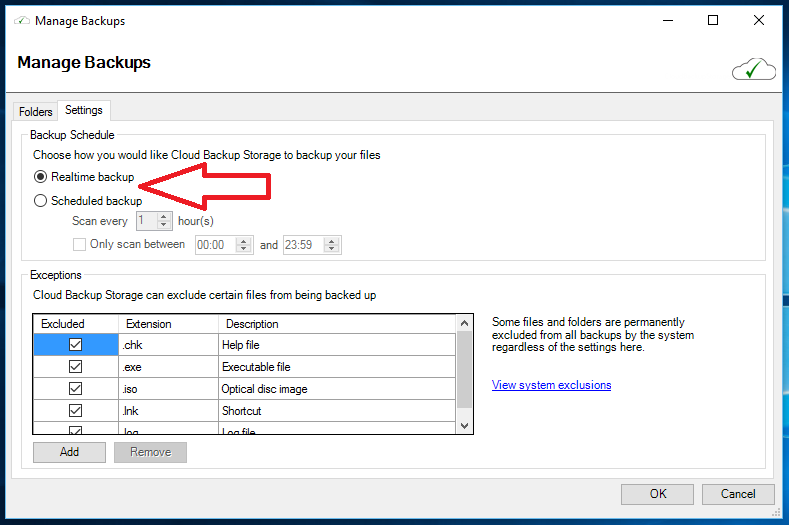The height and width of the screenshot is (525, 789).
Task: Click the .exe extension cell
Action: click(169, 367)
